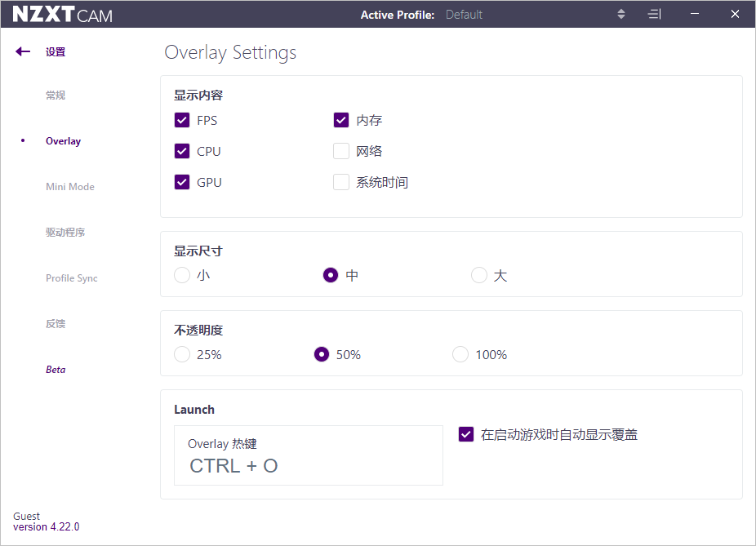The image size is (756, 546).
Task: Choose the 25% opacity option
Action: pyautogui.click(x=182, y=354)
